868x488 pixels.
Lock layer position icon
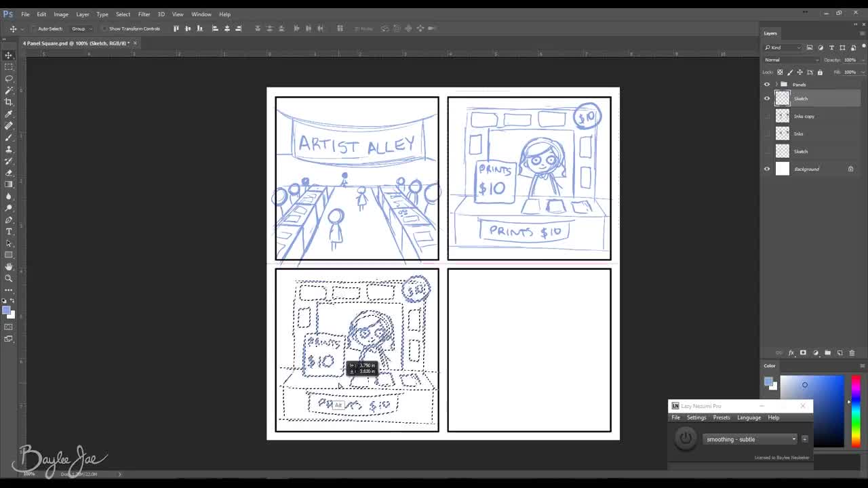[x=800, y=72]
